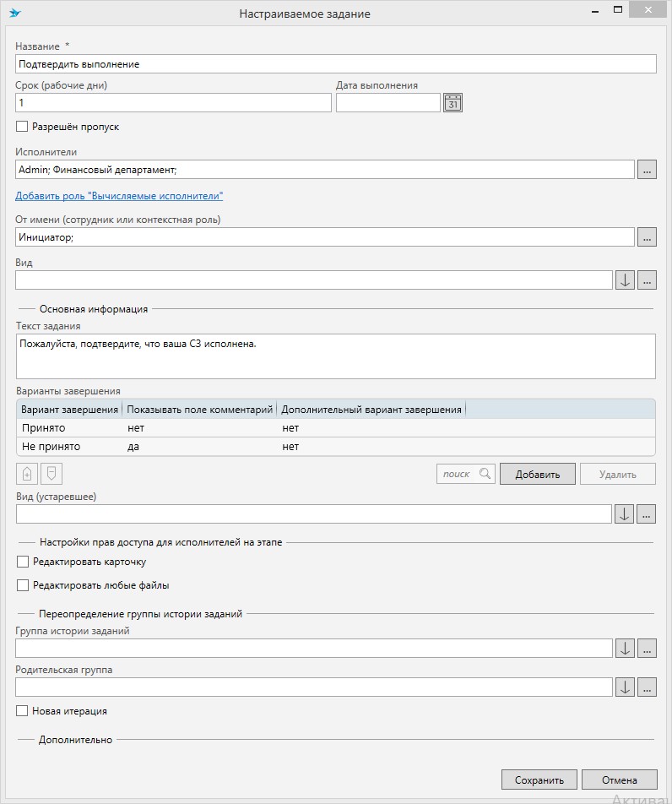Screen dimensions: 672x804
Task: Click the Добавить button next to search
Action: [x=537, y=474]
